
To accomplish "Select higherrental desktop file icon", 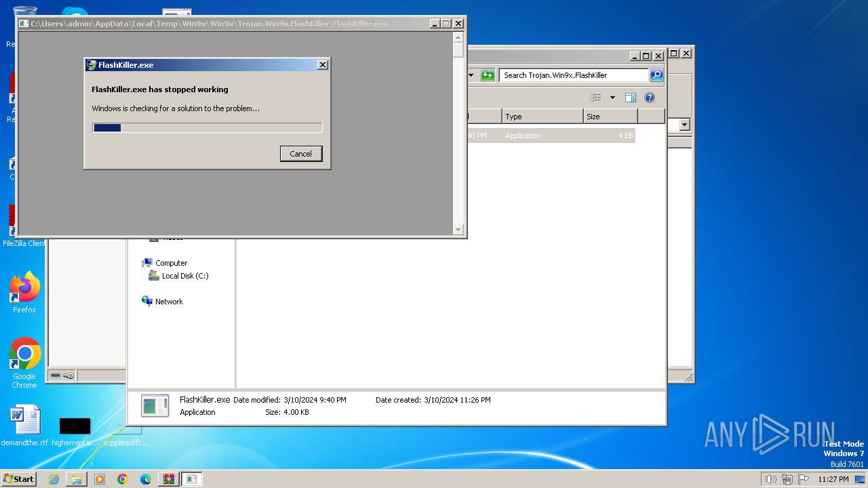I will (x=75, y=431).
